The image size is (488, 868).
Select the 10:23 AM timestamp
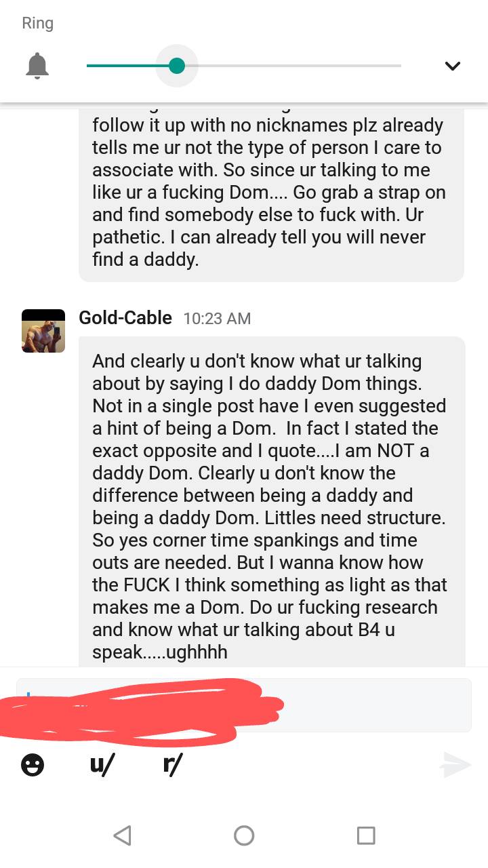coord(217,318)
